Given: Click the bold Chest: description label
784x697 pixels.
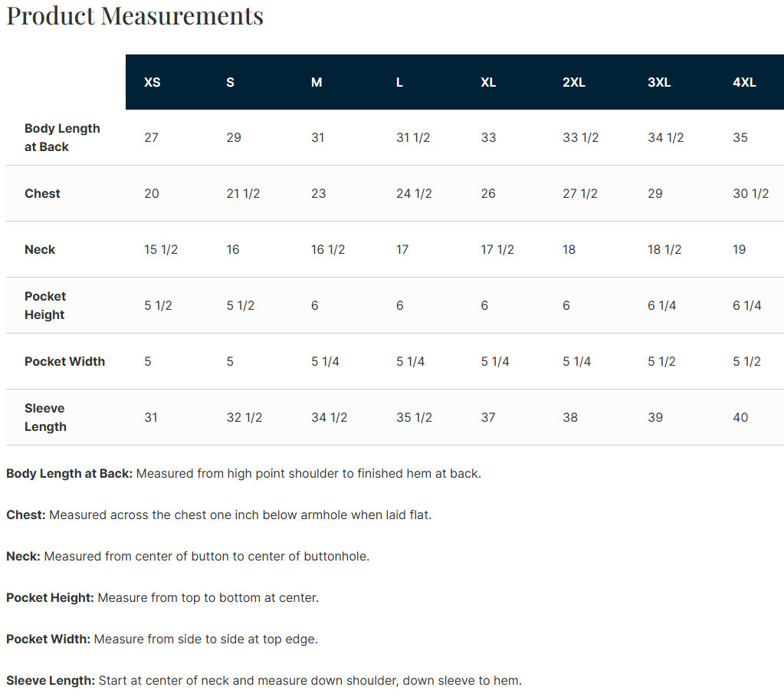Looking at the screenshot, I should pos(25,515).
